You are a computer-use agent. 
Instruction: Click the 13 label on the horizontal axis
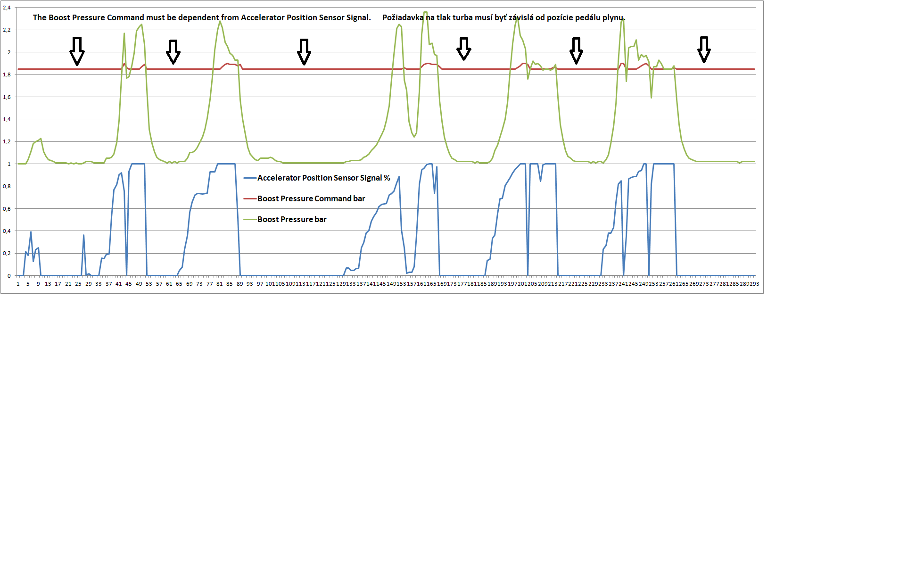click(x=48, y=284)
